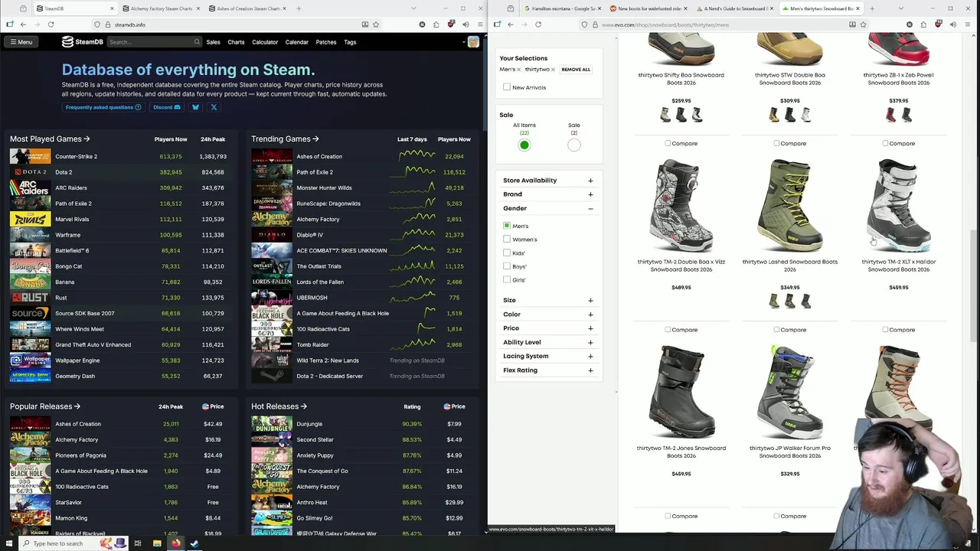The height and width of the screenshot is (551, 980).
Task: Remove the thirtytwo selection with its x
Action: (553, 70)
